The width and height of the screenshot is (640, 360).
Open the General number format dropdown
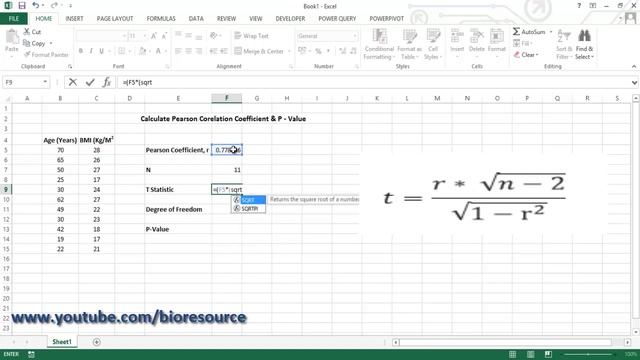pyautogui.click(x=354, y=36)
